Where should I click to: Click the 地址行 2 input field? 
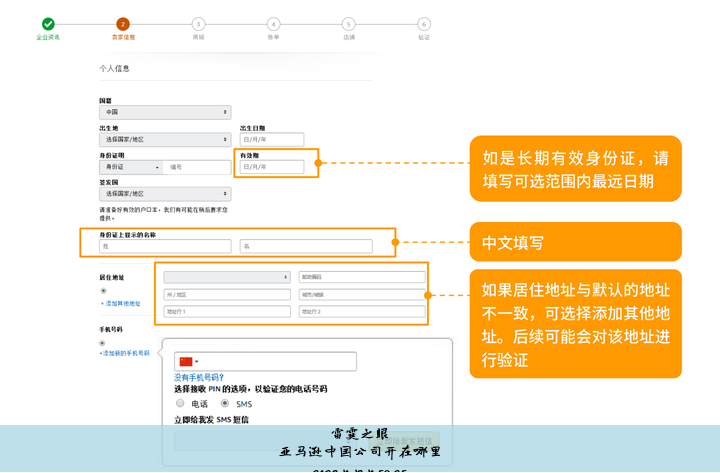(x=362, y=311)
